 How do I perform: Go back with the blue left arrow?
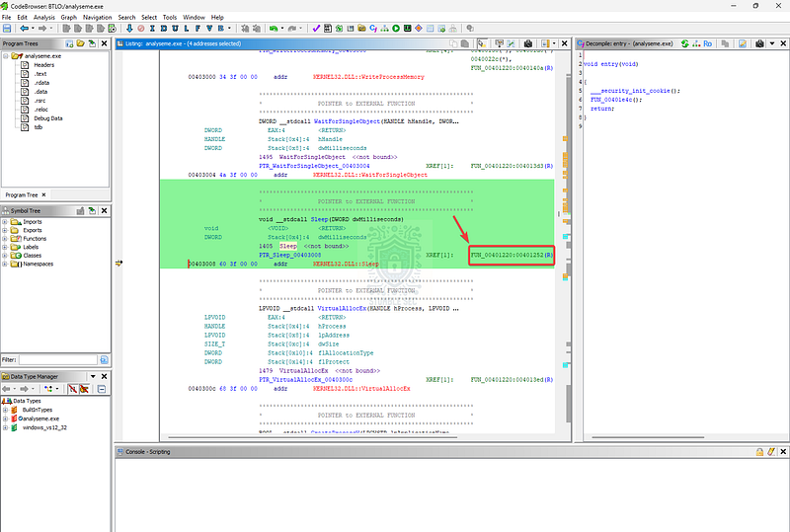(24, 29)
